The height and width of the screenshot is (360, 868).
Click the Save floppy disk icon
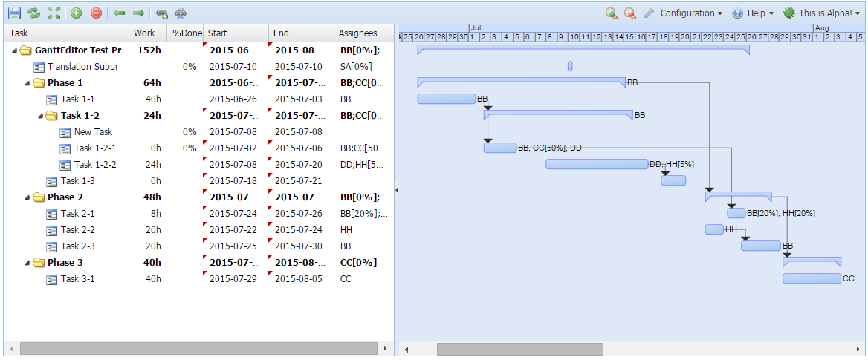pyautogui.click(x=14, y=13)
